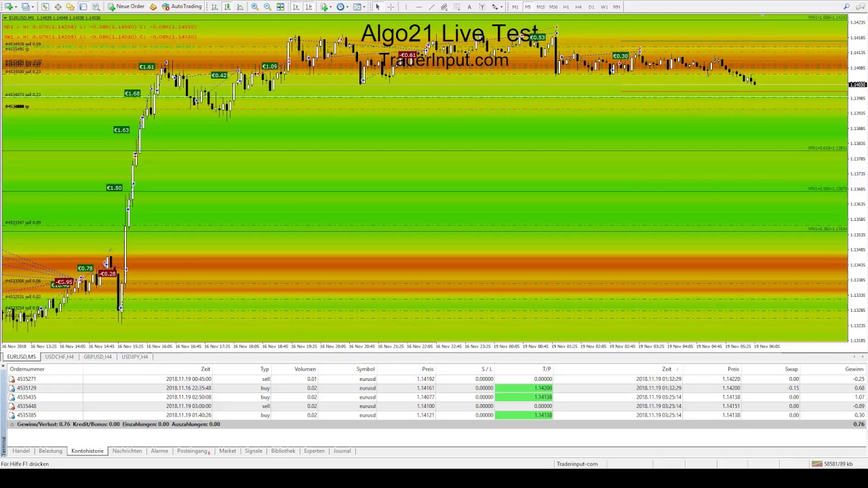Select the M15 timeframe button
Image resolution: width=868 pixels, height=488 pixels.
pyautogui.click(x=540, y=7)
